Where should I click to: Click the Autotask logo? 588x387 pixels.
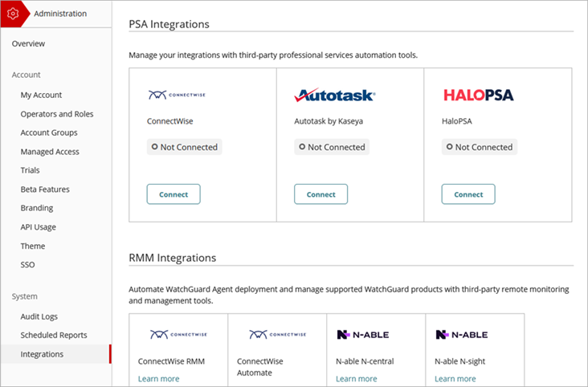pyautogui.click(x=335, y=96)
